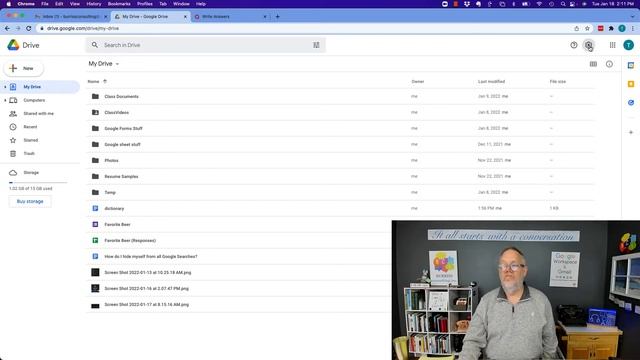Switch to the Write Answers tab
The height and width of the screenshot is (360, 640).
pos(231,17)
